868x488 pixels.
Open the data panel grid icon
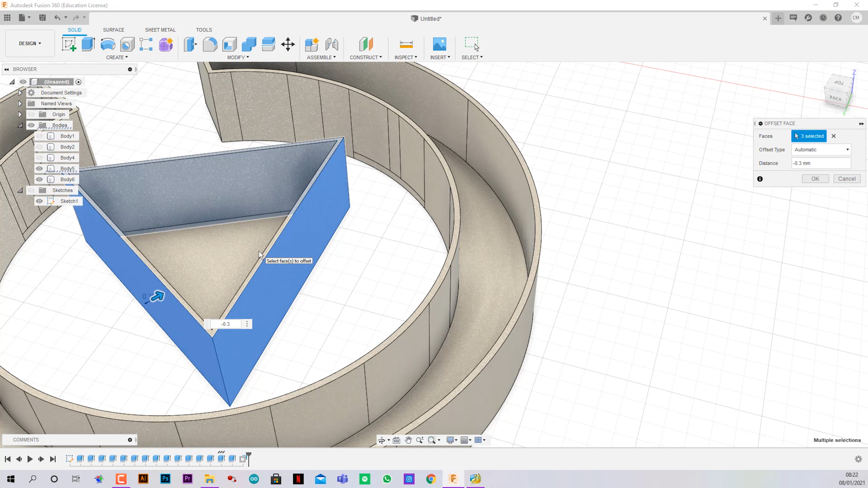[x=7, y=18]
